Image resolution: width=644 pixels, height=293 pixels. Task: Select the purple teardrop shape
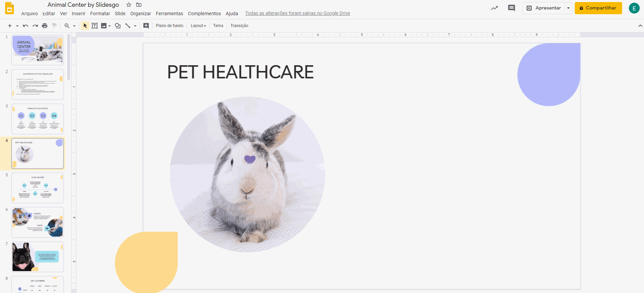[549, 74]
